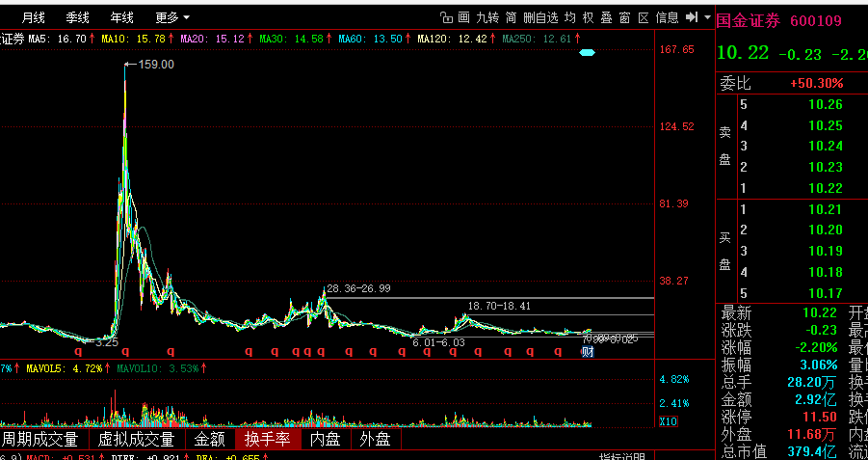Toggle the 简 simplified view button

tap(511, 17)
